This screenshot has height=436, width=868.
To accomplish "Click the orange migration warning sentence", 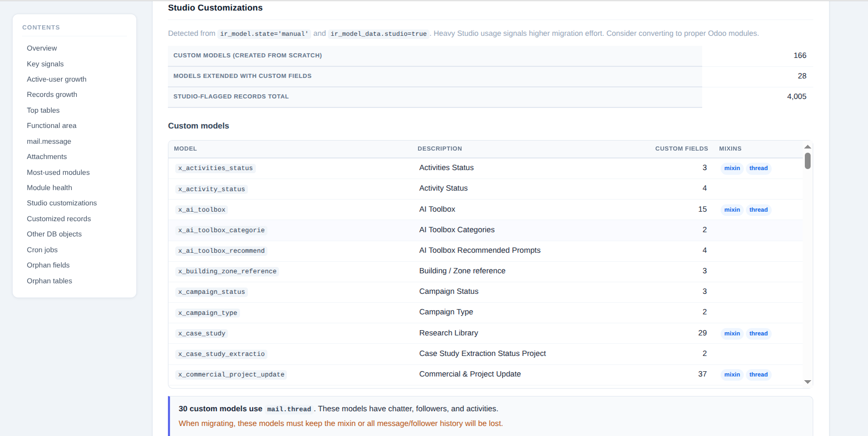I will click(x=341, y=423).
